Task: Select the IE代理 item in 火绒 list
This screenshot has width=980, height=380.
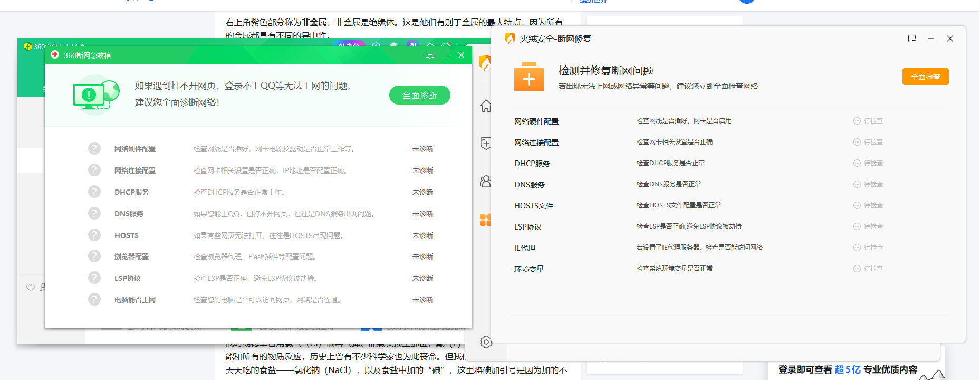Action: 525,248
